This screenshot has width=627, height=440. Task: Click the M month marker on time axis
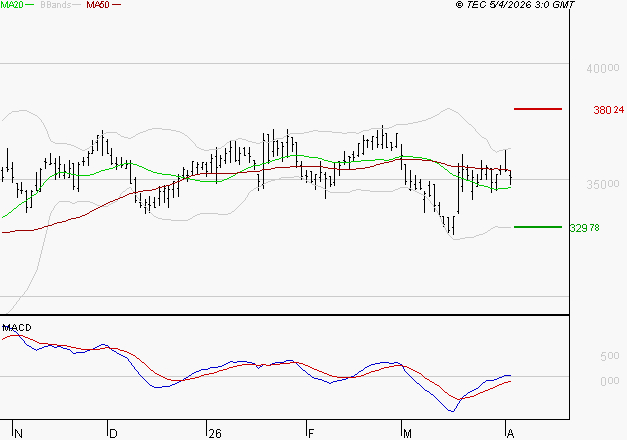[407, 433]
